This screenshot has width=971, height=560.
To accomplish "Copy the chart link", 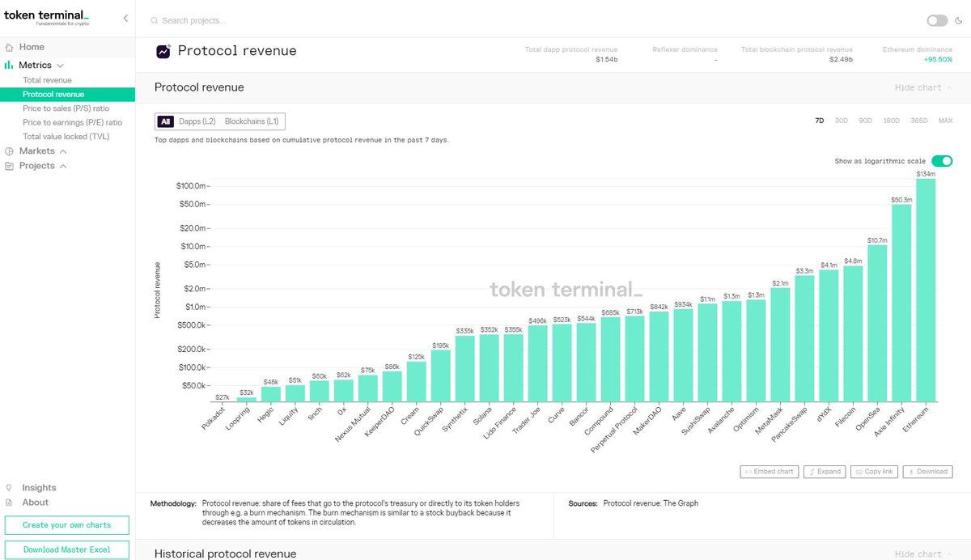I will 874,472.
